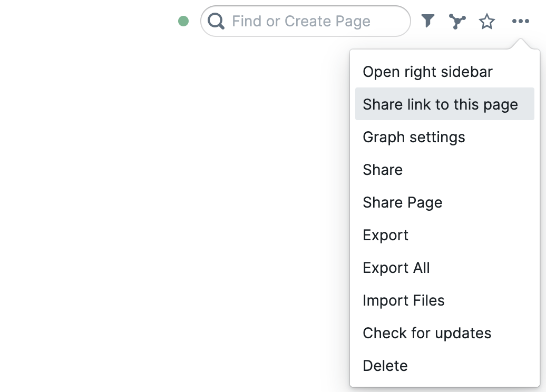Choose Import Files from the menu
The width and height of the screenshot is (546, 392).
(404, 300)
